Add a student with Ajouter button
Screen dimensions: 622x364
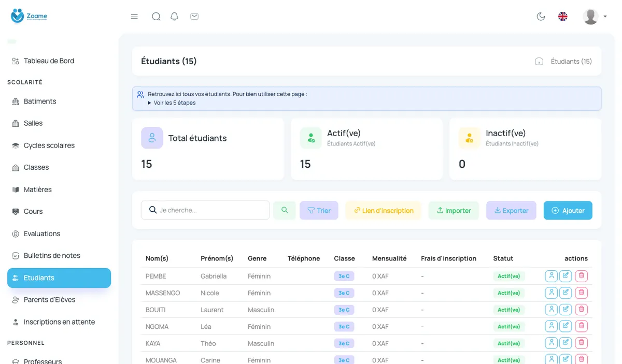coord(568,210)
